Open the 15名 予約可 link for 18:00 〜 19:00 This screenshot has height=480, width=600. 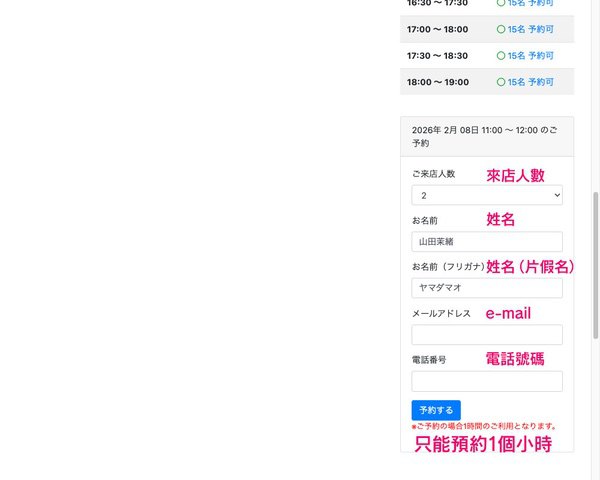point(530,81)
